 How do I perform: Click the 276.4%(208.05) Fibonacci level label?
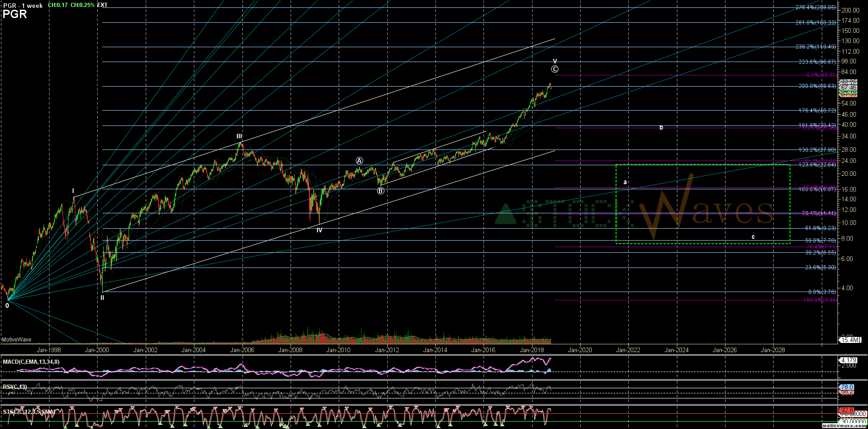(816, 7)
